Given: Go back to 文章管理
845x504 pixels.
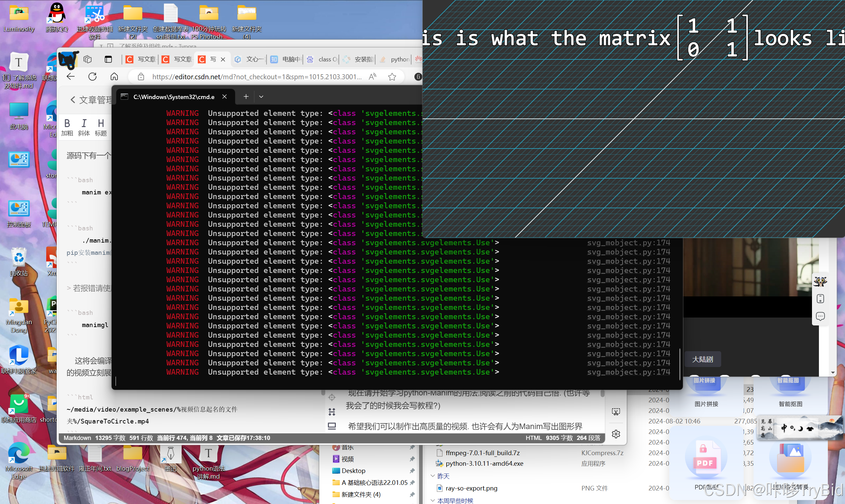Looking at the screenshot, I should 91,100.
